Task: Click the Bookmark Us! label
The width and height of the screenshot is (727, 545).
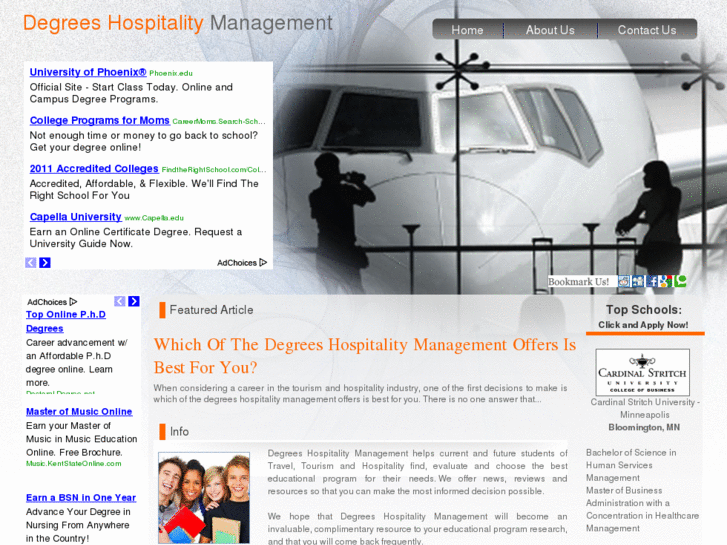Action: [x=579, y=282]
